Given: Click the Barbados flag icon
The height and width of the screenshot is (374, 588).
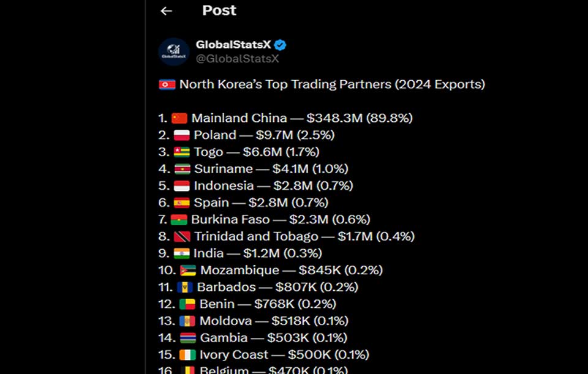Looking at the screenshot, I should [185, 287].
